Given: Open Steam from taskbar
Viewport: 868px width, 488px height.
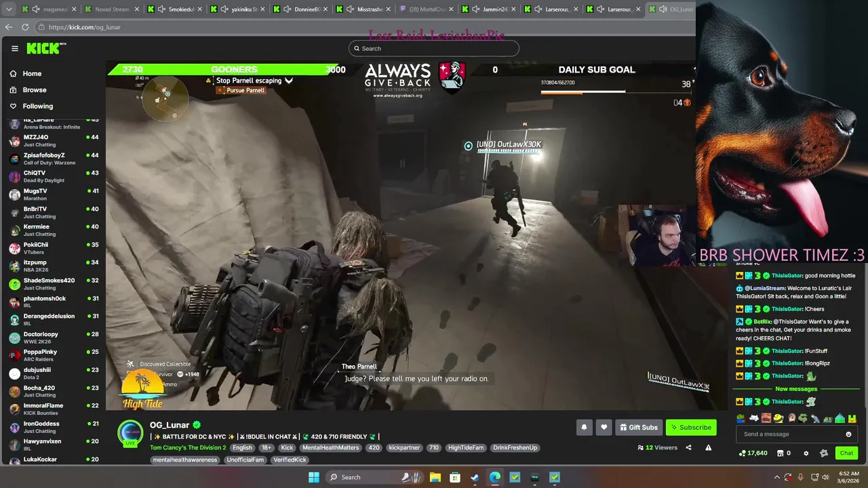Looking at the screenshot, I should point(475,477).
